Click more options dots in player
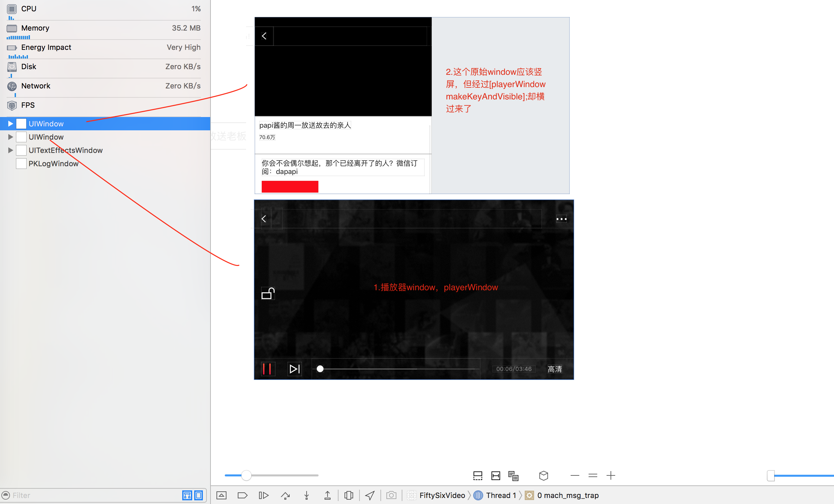This screenshot has width=834, height=504. pyautogui.click(x=561, y=219)
